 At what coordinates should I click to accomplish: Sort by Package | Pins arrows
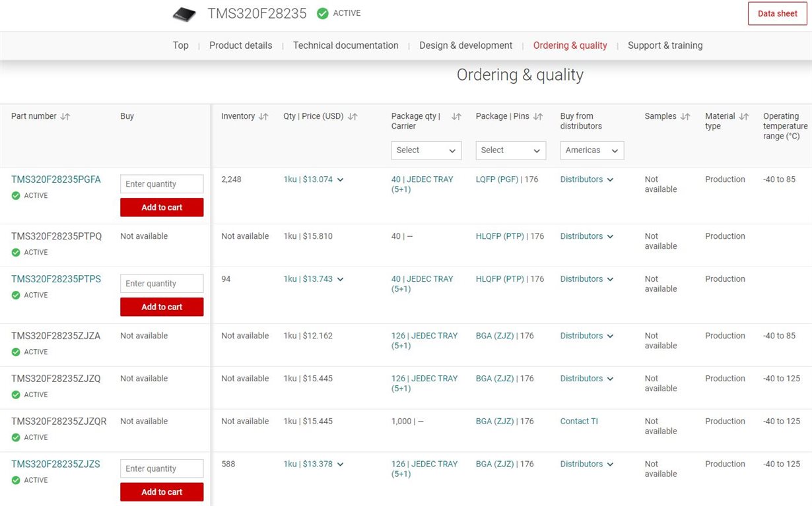click(538, 116)
